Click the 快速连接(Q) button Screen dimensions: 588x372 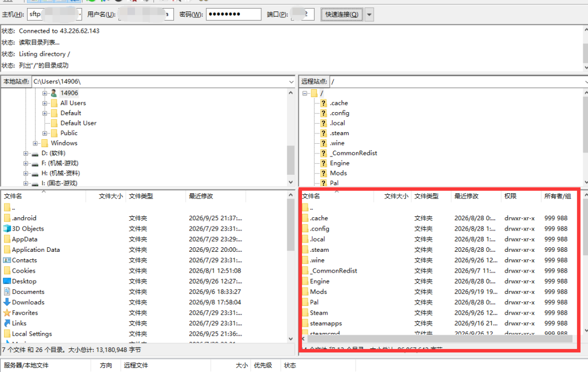(x=342, y=14)
